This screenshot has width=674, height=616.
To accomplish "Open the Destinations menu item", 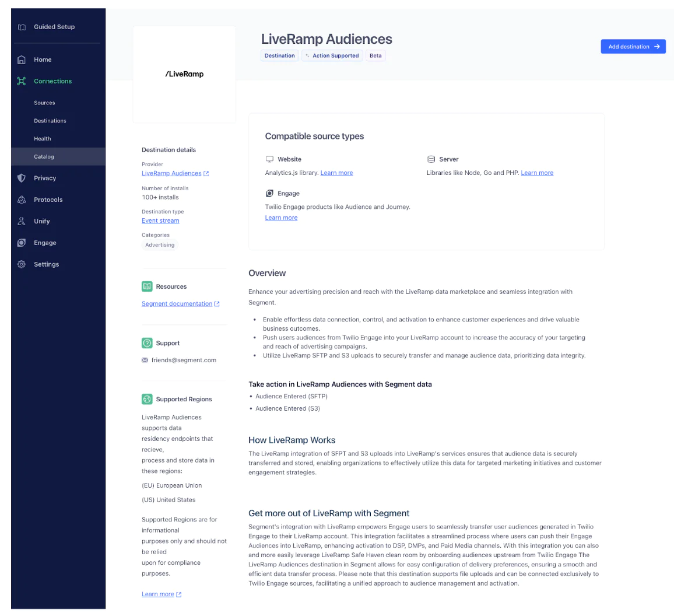I will click(x=50, y=121).
